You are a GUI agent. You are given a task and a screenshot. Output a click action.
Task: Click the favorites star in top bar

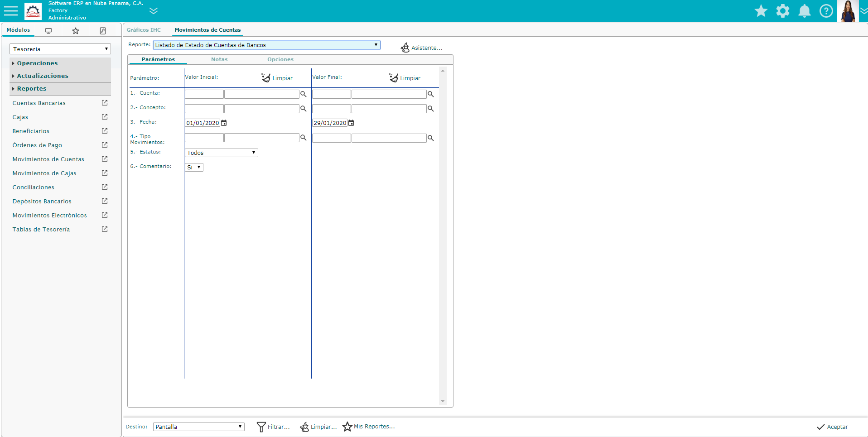pyautogui.click(x=761, y=11)
